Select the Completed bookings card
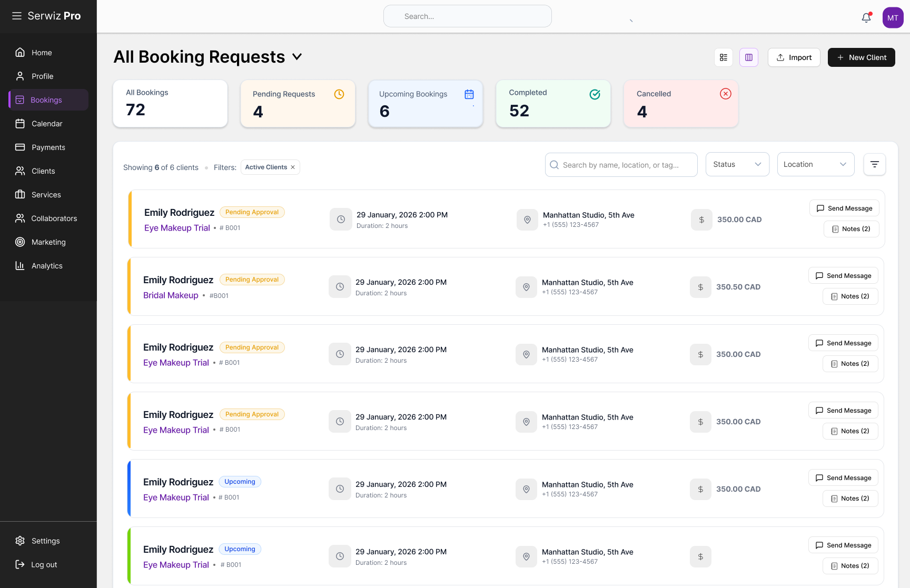The width and height of the screenshot is (910, 588). tap(553, 104)
